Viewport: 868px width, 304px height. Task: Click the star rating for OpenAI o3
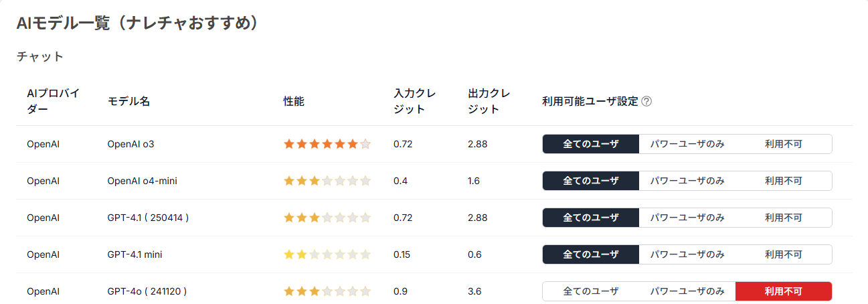[327, 144]
